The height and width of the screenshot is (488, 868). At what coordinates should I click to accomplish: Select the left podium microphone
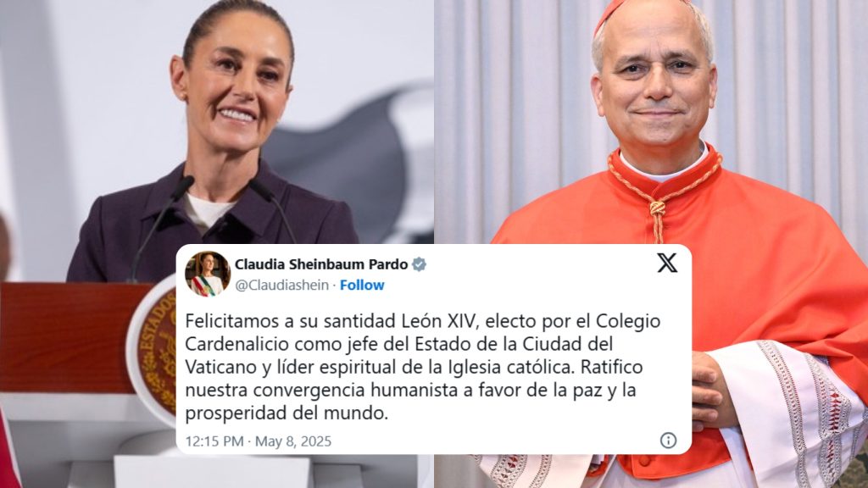click(161, 225)
